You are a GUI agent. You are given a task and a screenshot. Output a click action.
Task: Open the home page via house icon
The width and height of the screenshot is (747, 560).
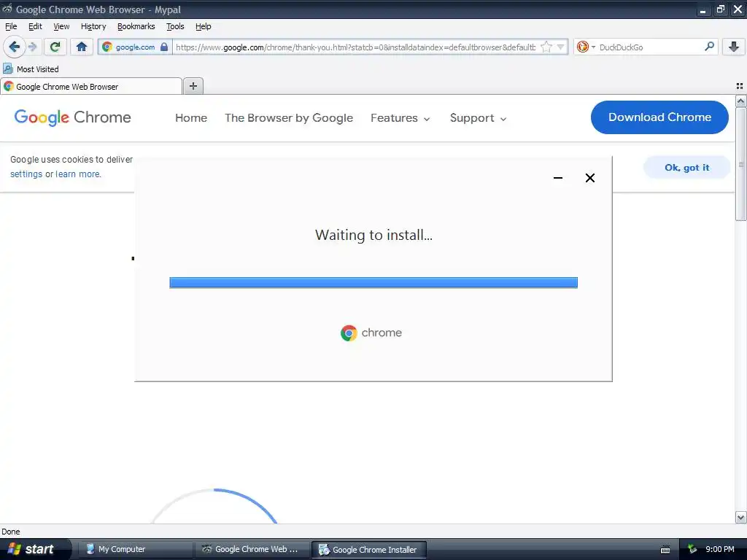coord(82,47)
